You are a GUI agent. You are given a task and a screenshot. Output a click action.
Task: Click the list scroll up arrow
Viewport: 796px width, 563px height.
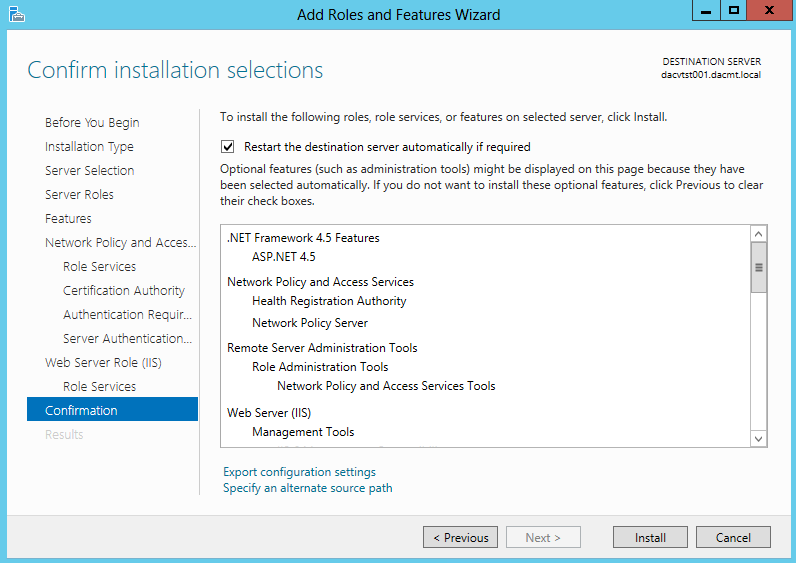tap(758, 234)
